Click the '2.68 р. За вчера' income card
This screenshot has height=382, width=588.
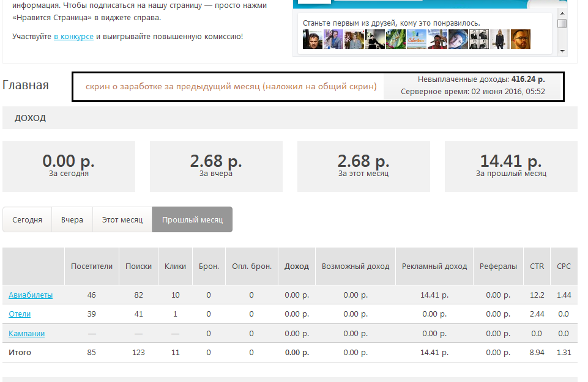(x=216, y=166)
